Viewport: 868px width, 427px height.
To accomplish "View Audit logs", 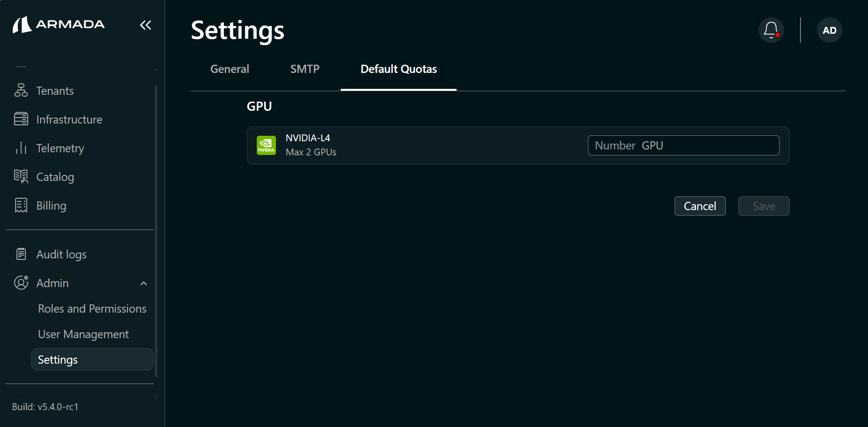I will pyautogui.click(x=62, y=254).
